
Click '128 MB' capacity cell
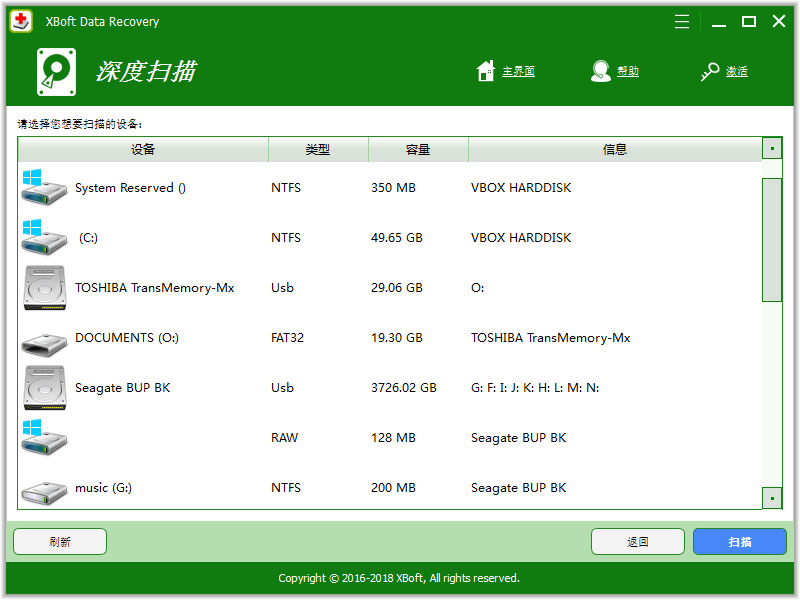click(393, 438)
